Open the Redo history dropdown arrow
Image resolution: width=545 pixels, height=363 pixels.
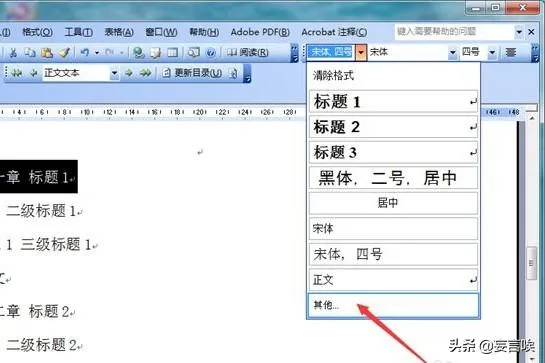point(122,53)
